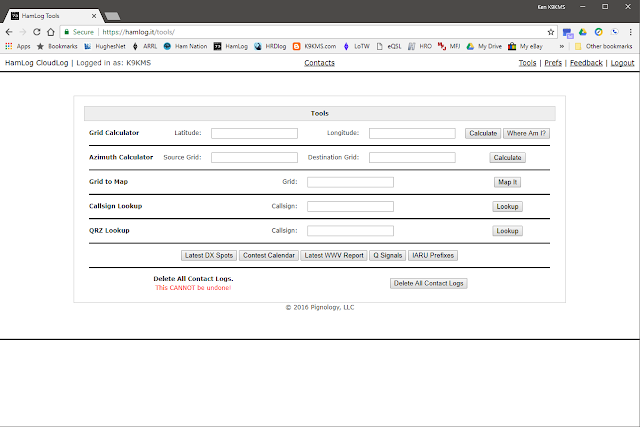
Task: Click Lookup in the Callsign Lookup row
Action: pos(507,207)
